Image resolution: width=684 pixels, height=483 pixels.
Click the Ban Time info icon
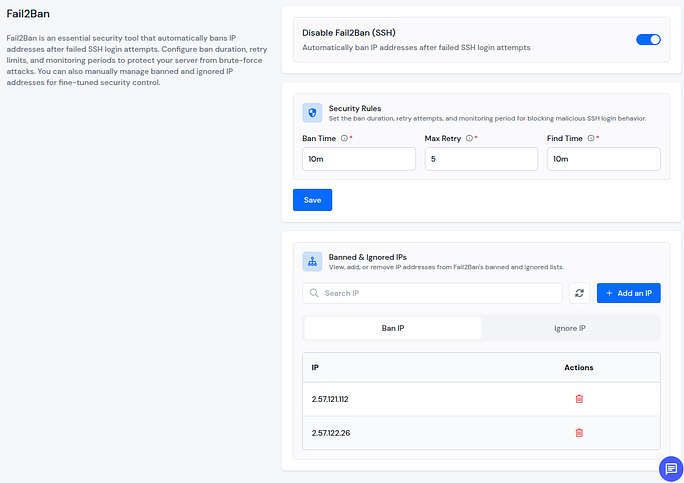point(344,138)
